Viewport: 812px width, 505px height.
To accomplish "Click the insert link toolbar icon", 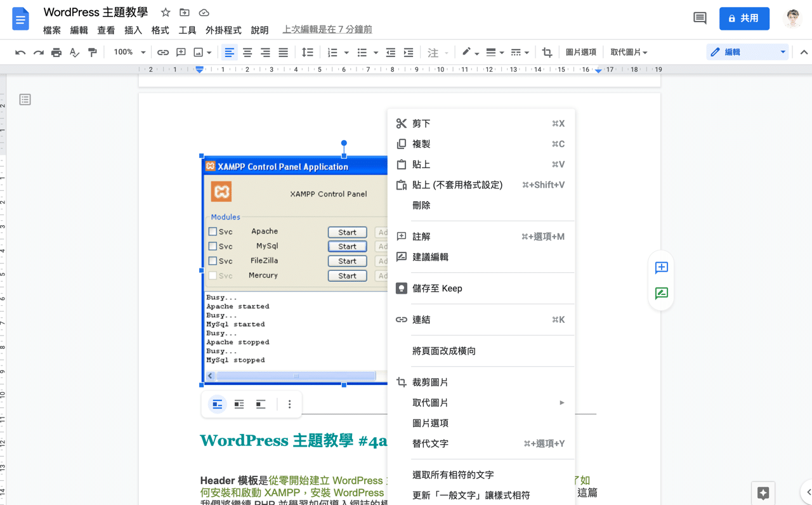I will (163, 53).
